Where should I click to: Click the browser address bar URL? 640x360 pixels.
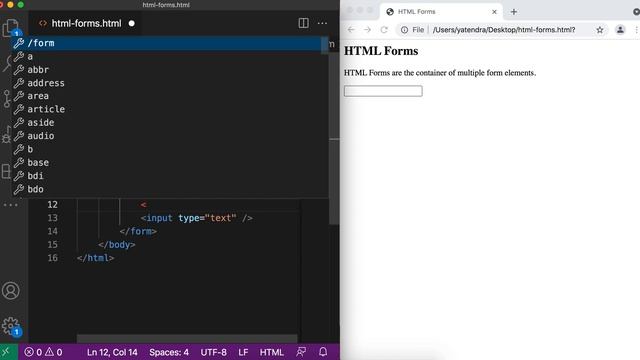tap(504, 30)
